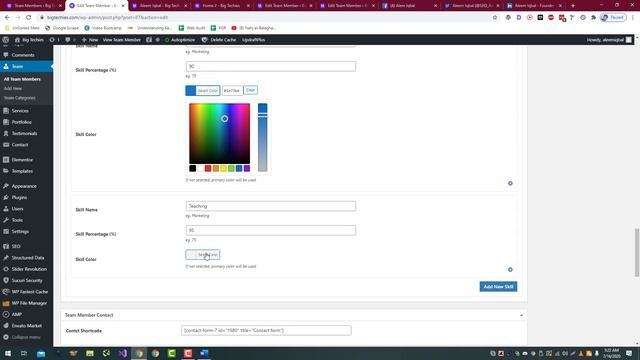Click the Envato Market sidebar icon
Image resolution: width=640 pixels, height=360 pixels.
click(6, 326)
